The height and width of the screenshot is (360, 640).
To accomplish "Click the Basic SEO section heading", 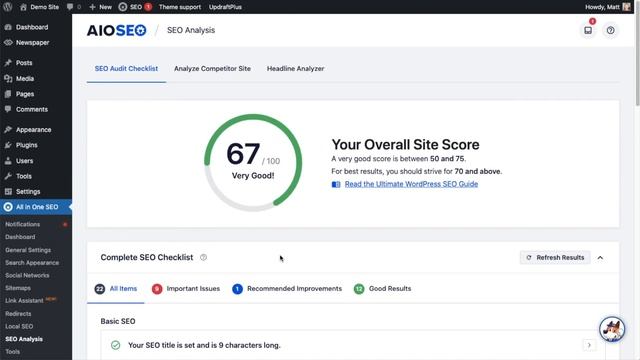I will 118,321.
